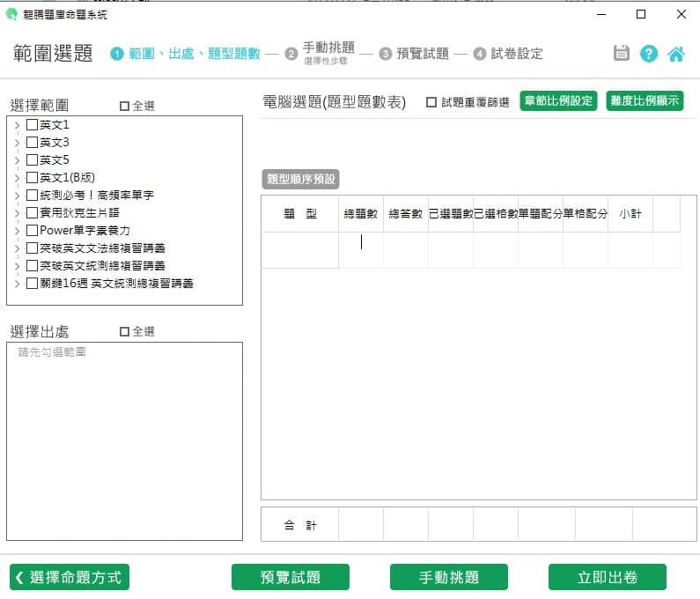Click the 單題配分 column header
700x599 pixels.
tap(540, 214)
